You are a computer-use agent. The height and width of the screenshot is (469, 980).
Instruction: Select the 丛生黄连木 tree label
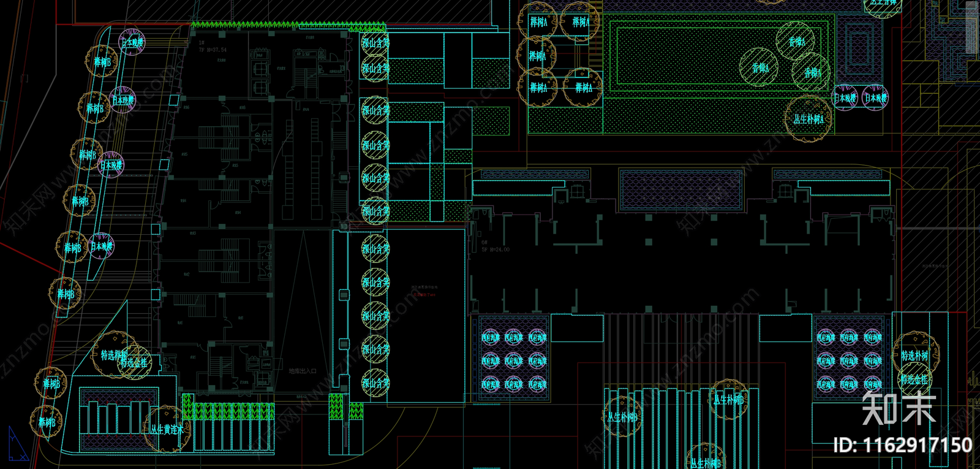click(167, 430)
